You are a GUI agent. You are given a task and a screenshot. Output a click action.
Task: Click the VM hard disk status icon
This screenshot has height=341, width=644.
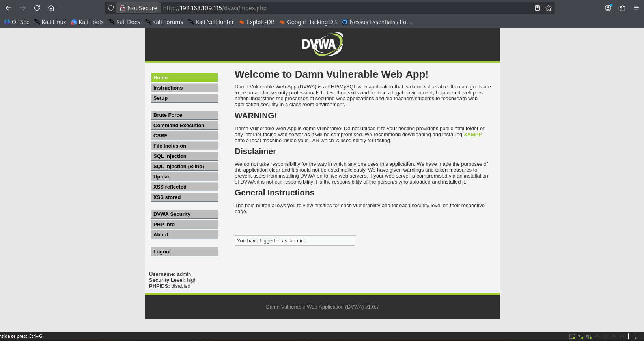tap(572, 337)
